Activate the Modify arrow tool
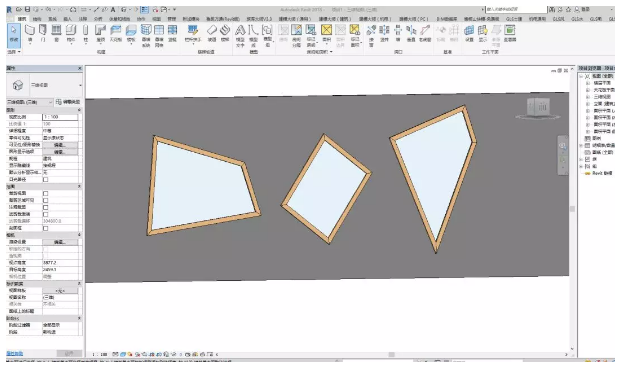 coord(13,34)
